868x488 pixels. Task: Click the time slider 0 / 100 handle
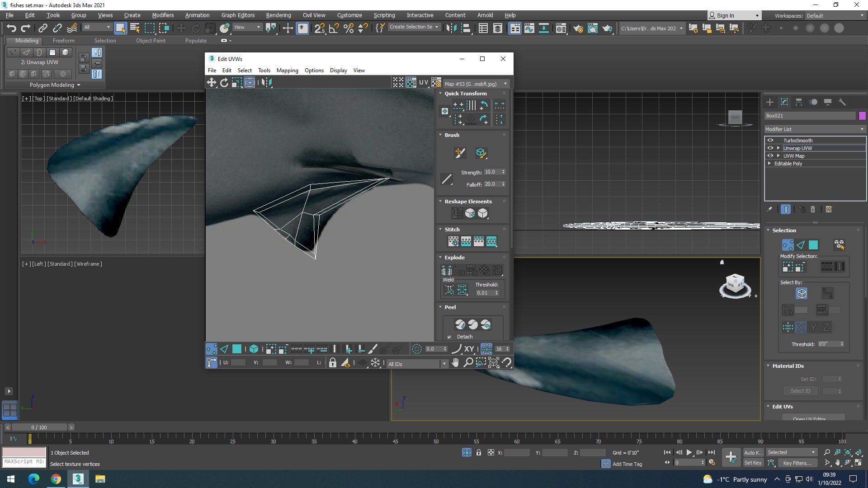39,427
